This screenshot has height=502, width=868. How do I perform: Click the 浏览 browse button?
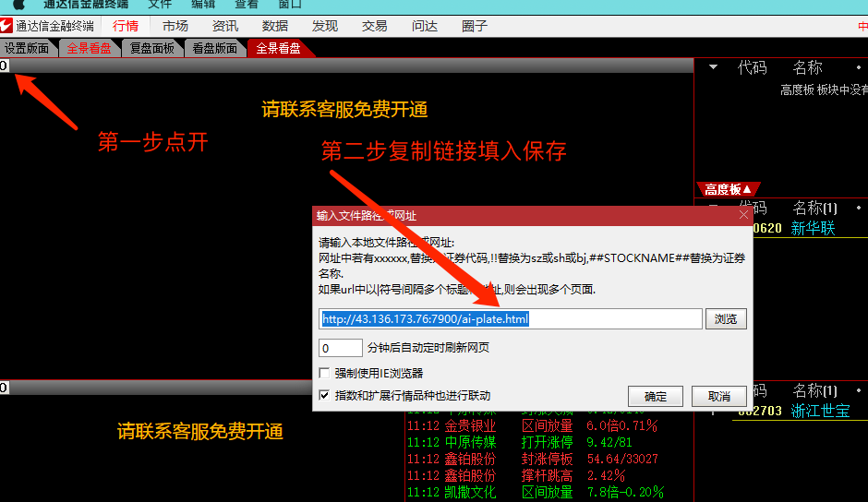tap(726, 318)
